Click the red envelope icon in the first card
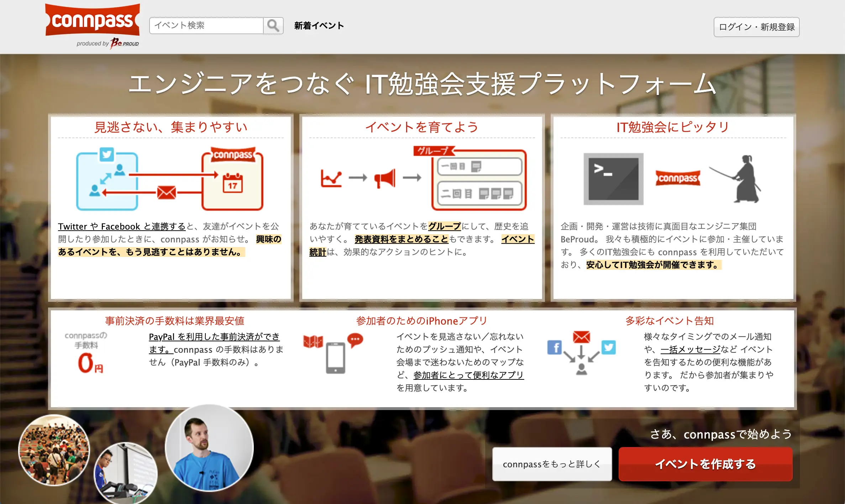This screenshot has width=845, height=504. click(x=166, y=193)
